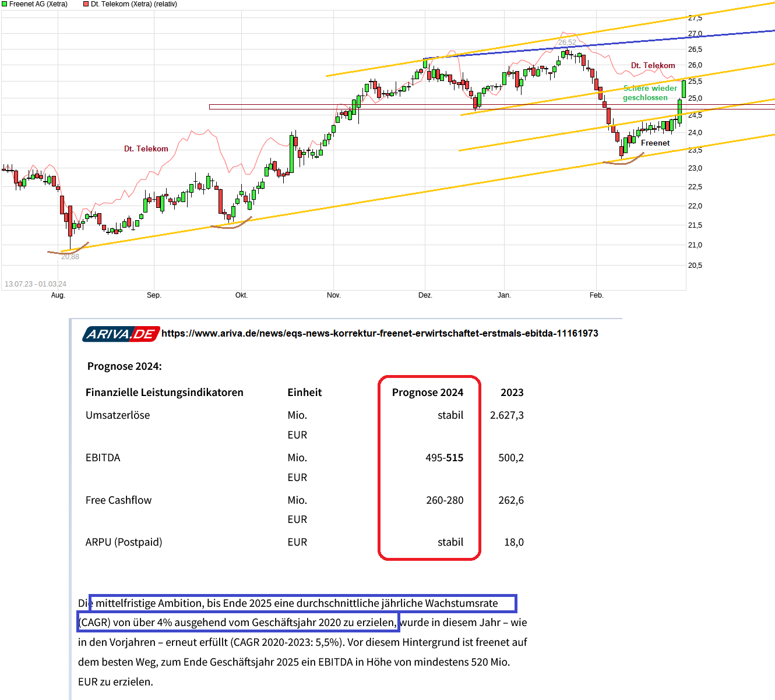Click the 2023 revenue value '2.627,3'
Screen dimensions: 775x700
[x=507, y=415]
